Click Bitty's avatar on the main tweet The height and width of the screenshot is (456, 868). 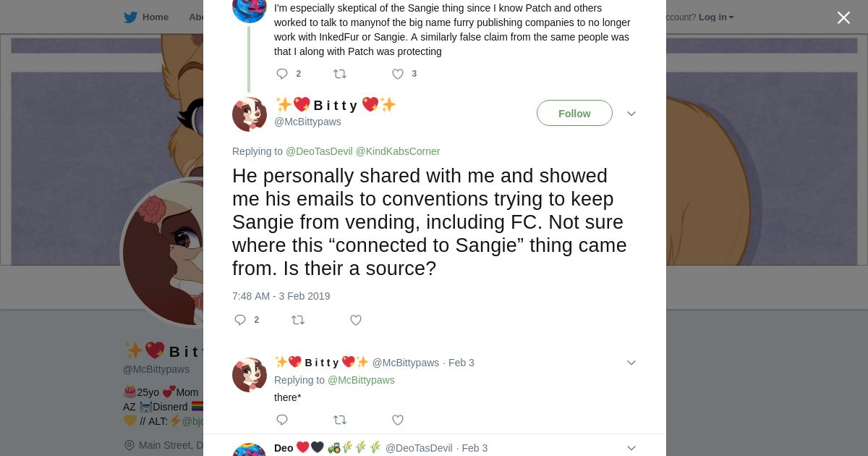click(x=250, y=114)
